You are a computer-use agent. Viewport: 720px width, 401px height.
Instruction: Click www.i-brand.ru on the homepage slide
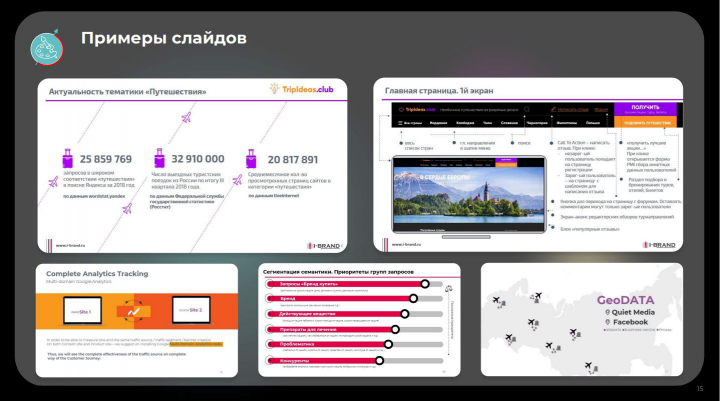[406, 244]
